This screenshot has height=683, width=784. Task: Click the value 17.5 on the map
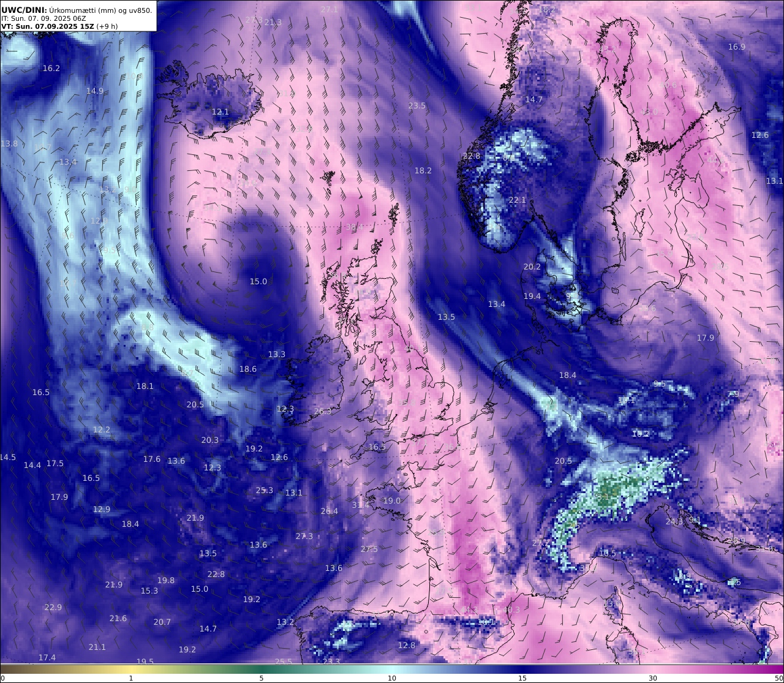click(55, 463)
